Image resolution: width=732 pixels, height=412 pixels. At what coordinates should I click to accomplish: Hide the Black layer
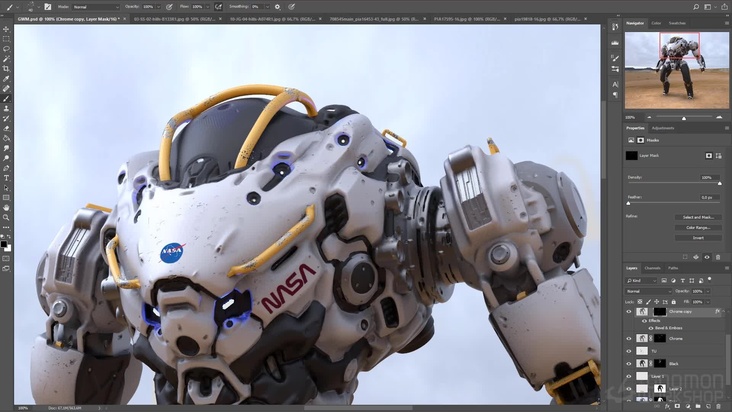(x=629, y=364)
